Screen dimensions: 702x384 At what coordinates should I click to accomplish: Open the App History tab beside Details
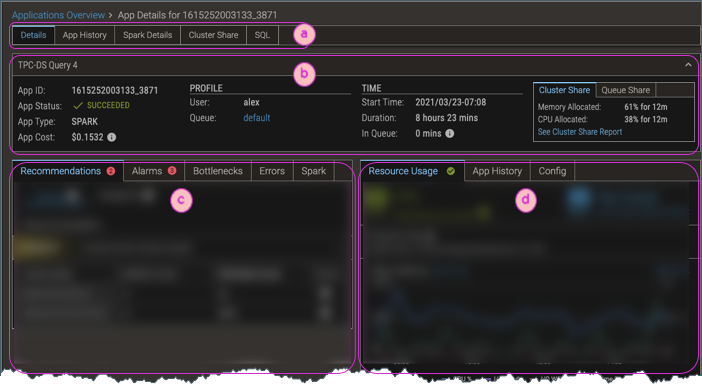point(85,35)
